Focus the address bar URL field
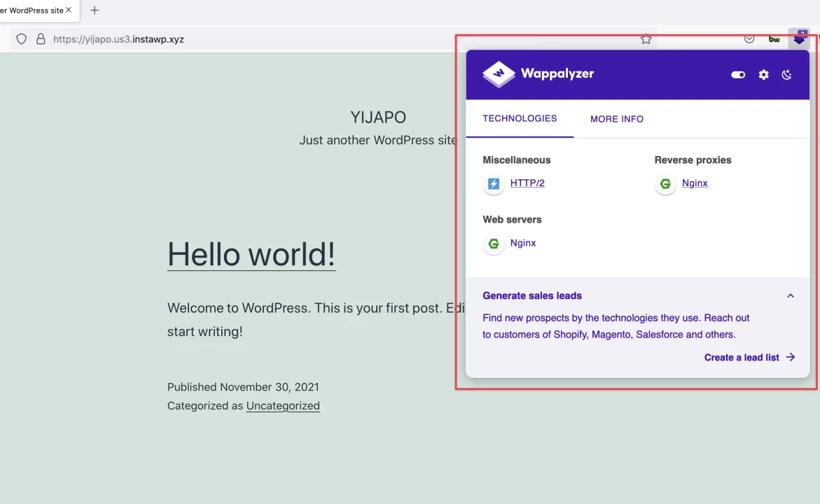The image size is (820, 504). coord(335,39)
